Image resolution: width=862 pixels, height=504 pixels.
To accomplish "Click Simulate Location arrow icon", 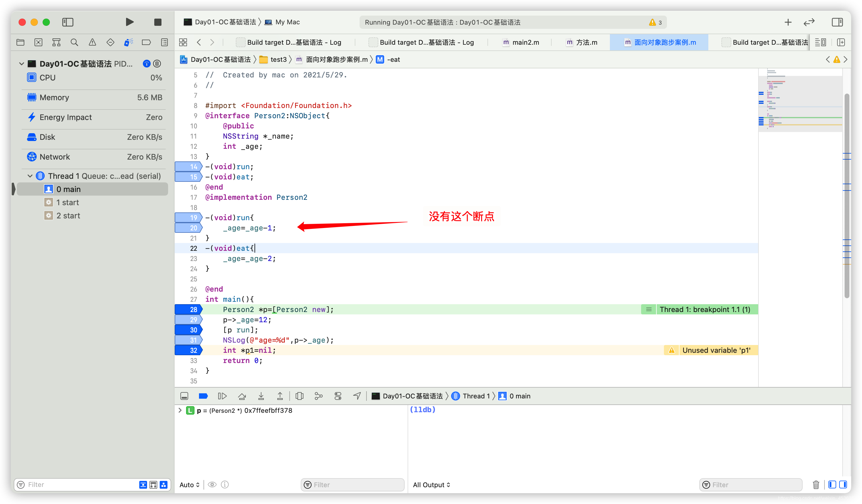I will [357, 396].
